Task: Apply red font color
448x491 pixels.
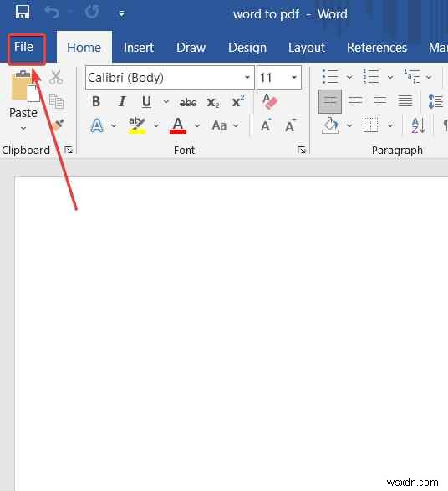Action: tap(178, 125)
